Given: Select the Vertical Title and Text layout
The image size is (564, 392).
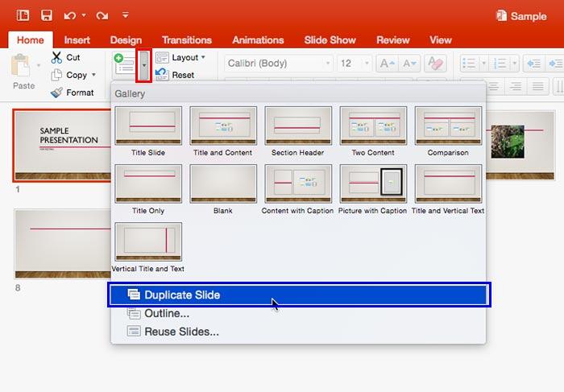Looking at the screenshot, I should coord(148,248).
